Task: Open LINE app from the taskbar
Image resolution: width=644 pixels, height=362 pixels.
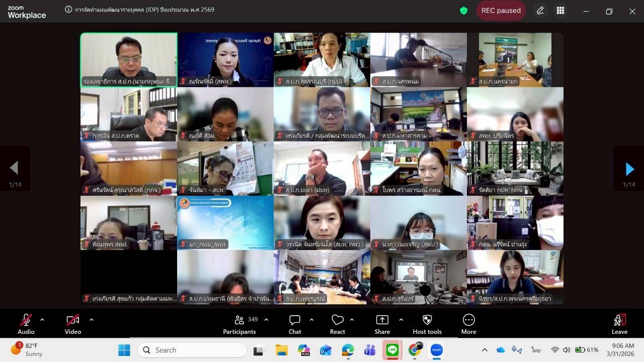Action: tap(392, 350)
